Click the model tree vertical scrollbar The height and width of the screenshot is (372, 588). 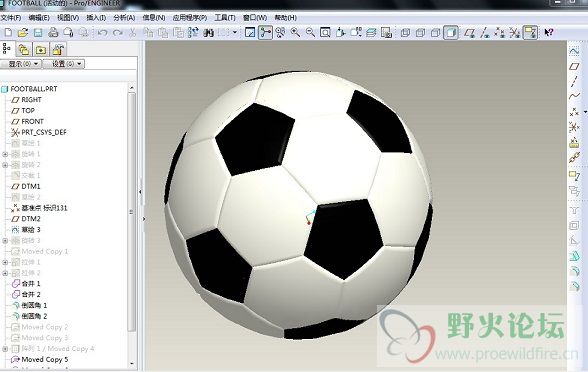132,225
